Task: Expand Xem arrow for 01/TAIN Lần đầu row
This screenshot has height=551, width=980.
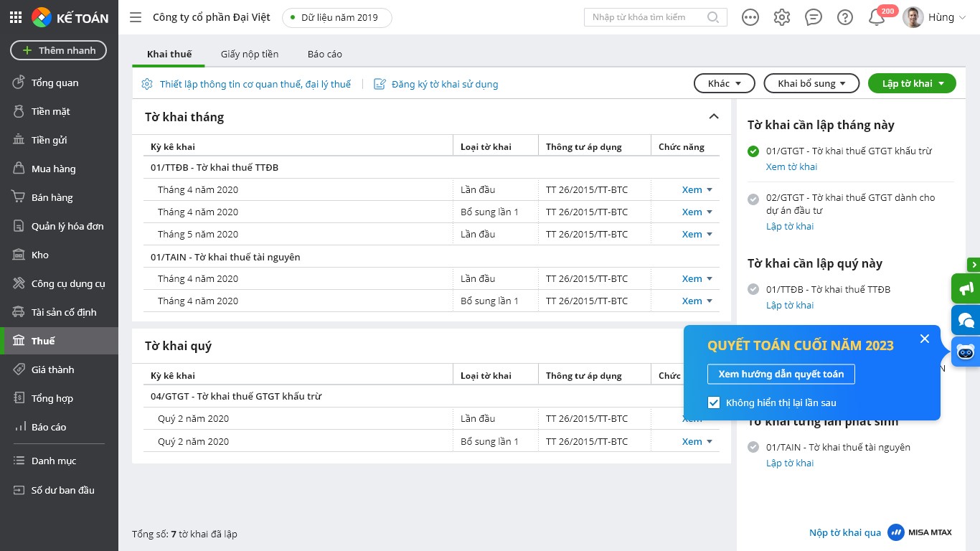Action: [x=710, y=279]
